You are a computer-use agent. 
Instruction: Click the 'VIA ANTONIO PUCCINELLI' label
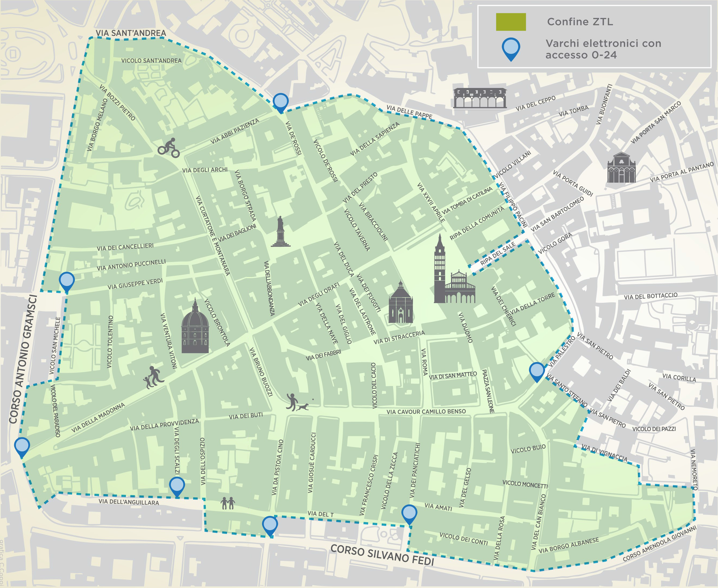(131, 265)
